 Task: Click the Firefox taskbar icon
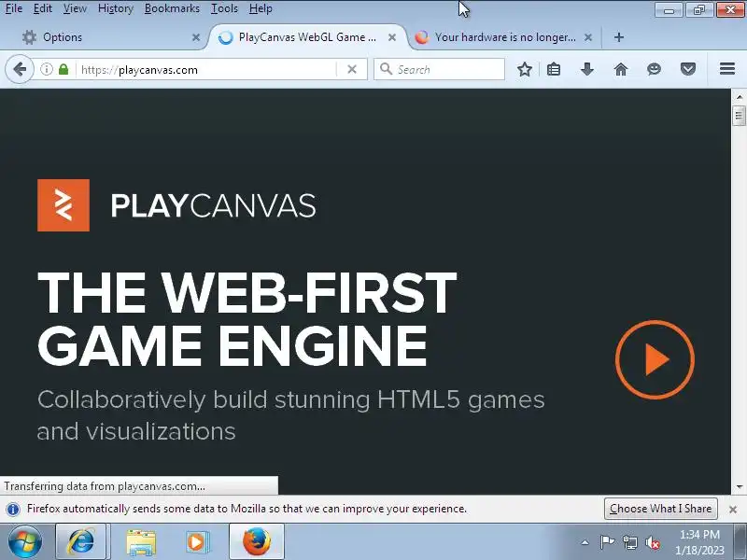[257, 542]
